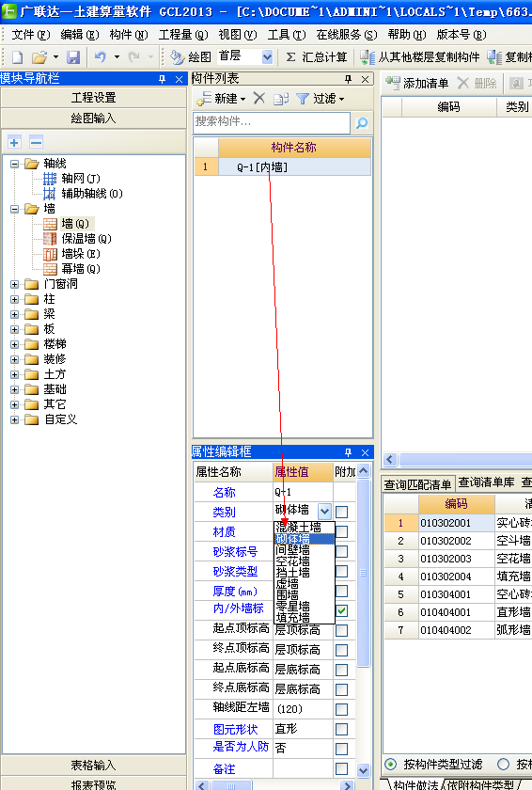The height and width of the screenshot is (790, 532).
Task: Click the property panel scroll down arrow
Action: (363, 770)
